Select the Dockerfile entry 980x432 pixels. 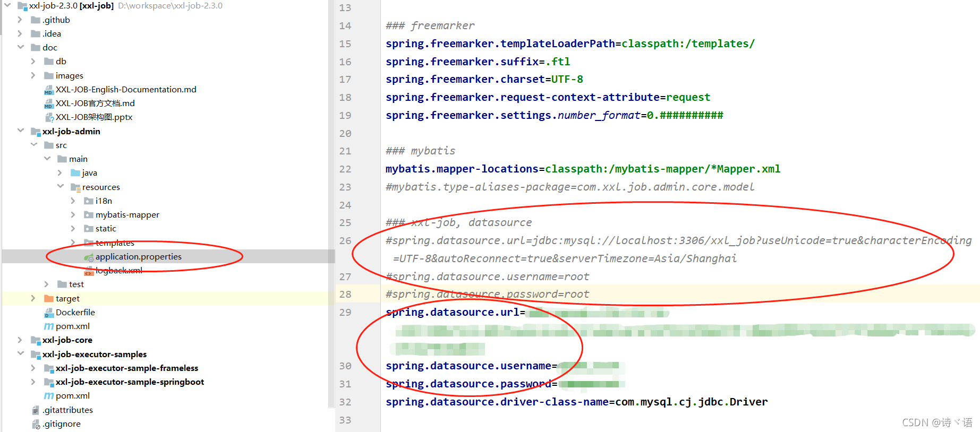[x=75, y=312]
